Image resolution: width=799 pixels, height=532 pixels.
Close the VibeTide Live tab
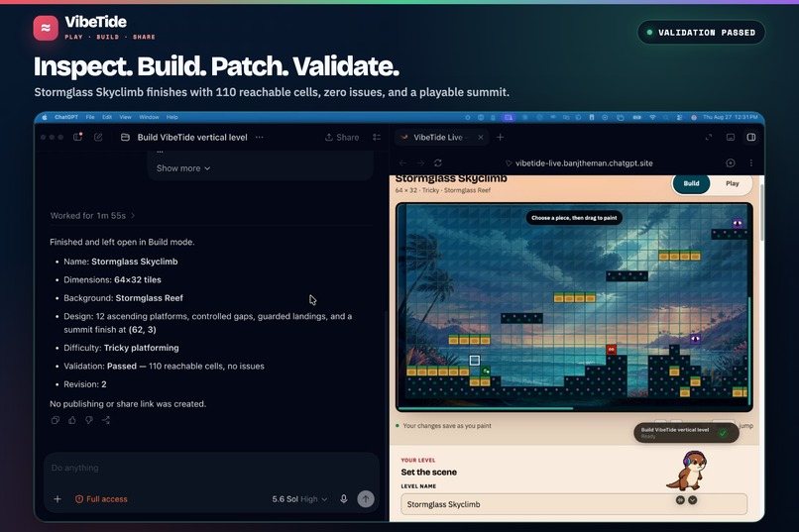click(x=481, y=137)
